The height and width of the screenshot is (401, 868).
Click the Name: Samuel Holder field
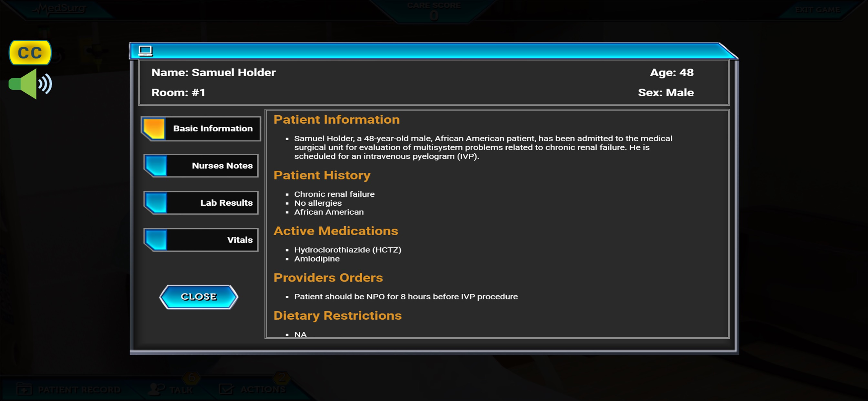[213, 72]
